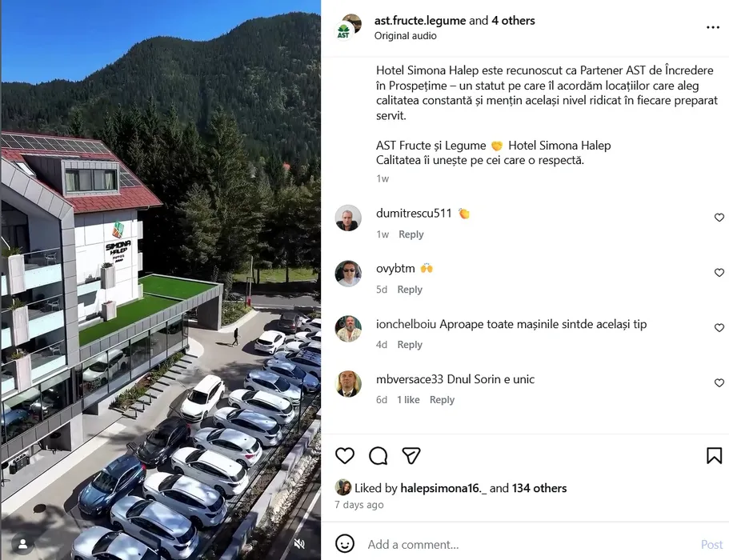Like ovybtm's comment
This screenshot has height=560, width=729.
click(x=719, y=272)
